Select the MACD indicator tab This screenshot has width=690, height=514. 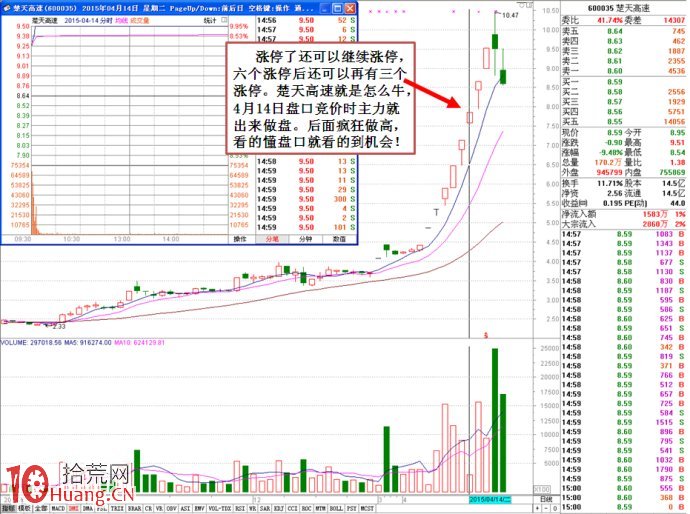pos(58,508)
